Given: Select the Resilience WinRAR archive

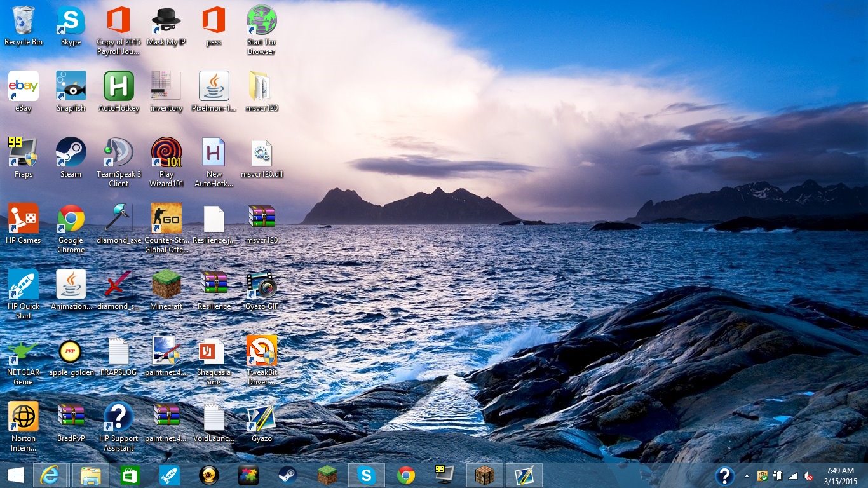Looking at the screenshot, I should pos(214,290).
